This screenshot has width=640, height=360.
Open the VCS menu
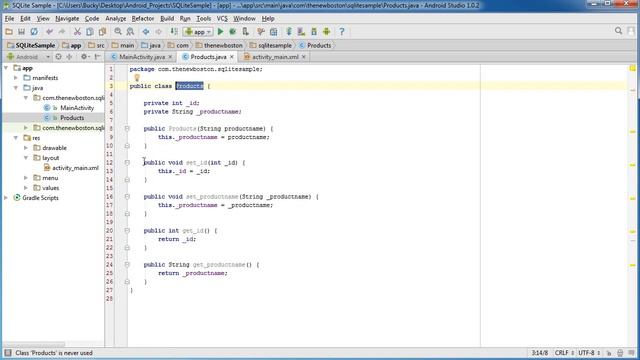(222, 18)
